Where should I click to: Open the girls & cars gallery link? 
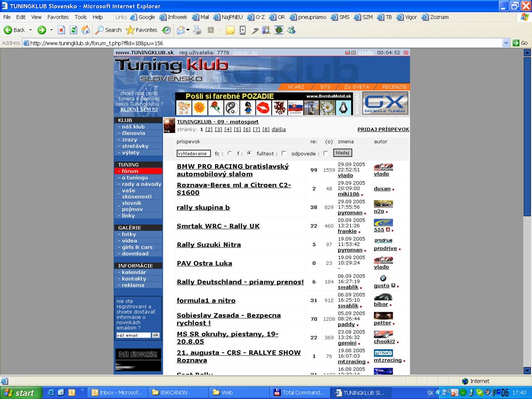point(137,247)
